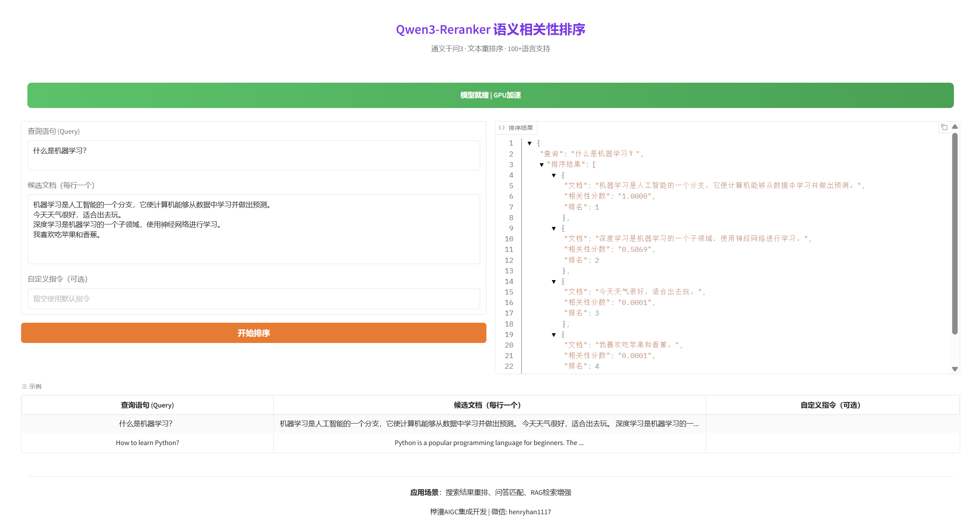The height and width of the screenshot is (529, 980).
Task: Click the 模型就绪 | GPU加速 status banner
Action: [491, 95]
